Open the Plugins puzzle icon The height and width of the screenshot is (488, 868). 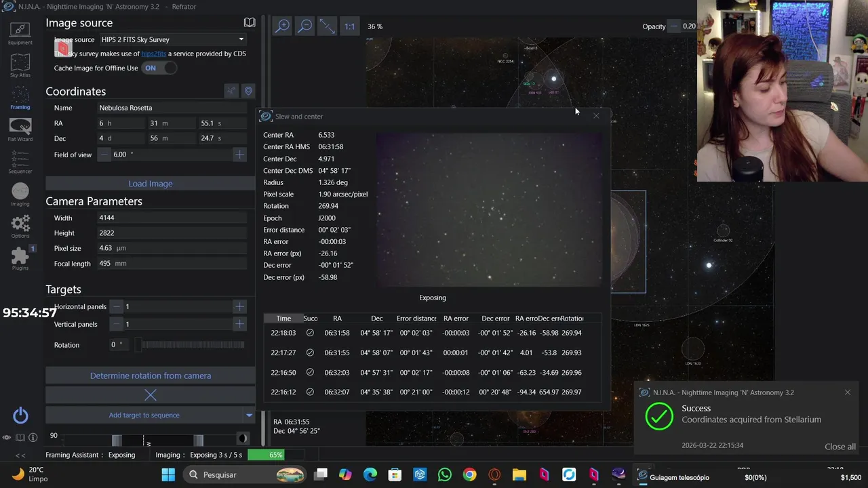20,258
